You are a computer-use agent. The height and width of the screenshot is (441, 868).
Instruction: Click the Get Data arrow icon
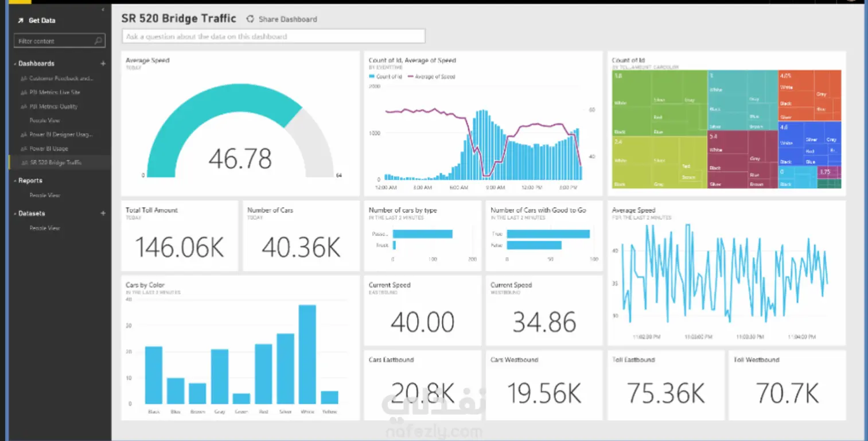tap(20, 21)
